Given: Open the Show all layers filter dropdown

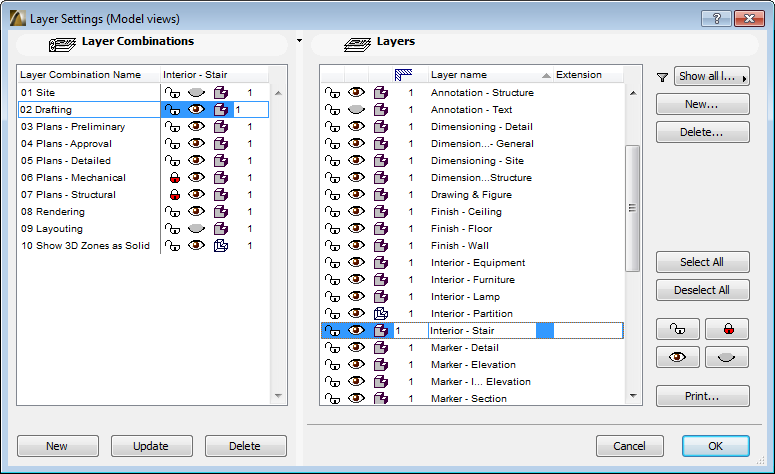Looking at the screenshot, I should pos(712,77).
